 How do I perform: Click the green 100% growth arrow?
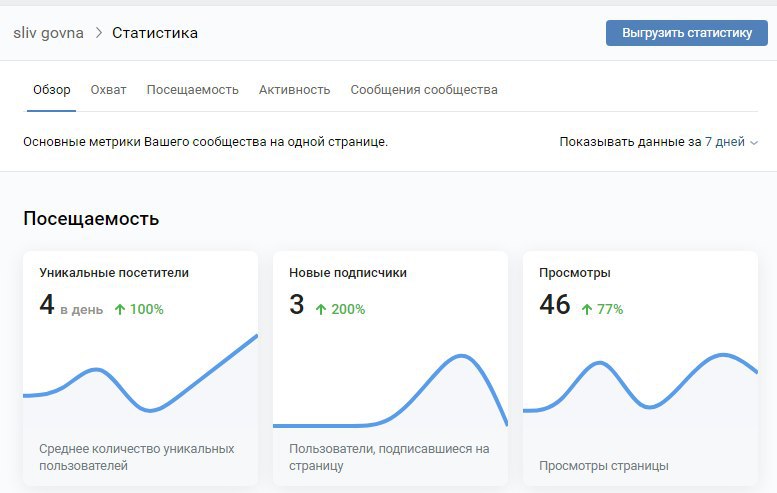tap(120, 310)
